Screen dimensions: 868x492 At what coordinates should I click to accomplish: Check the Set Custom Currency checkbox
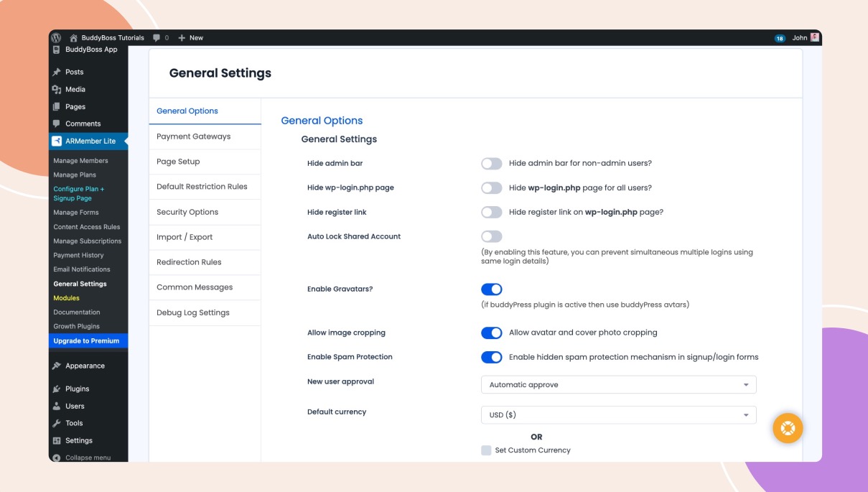[486, 450]
